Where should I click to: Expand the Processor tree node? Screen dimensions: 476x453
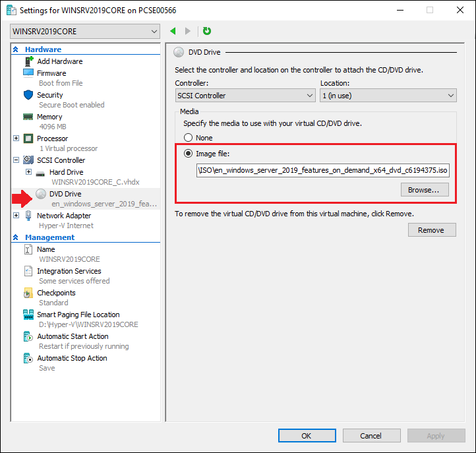click(16, 138)
